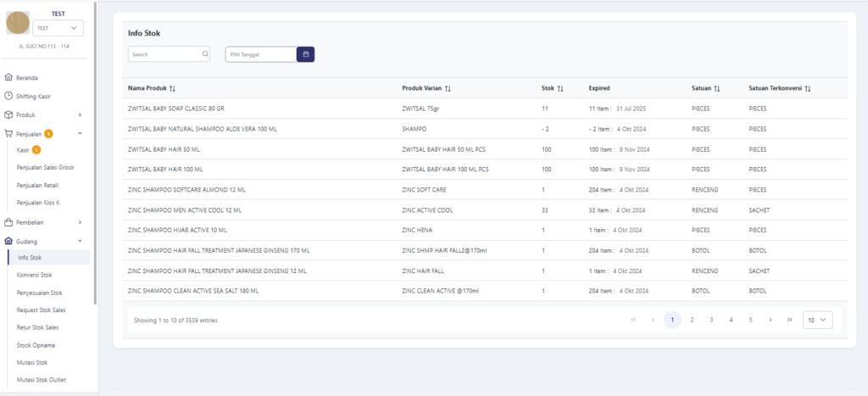Jump to last page double arrow
Screen dimensions: 868x396
[790, 320]
